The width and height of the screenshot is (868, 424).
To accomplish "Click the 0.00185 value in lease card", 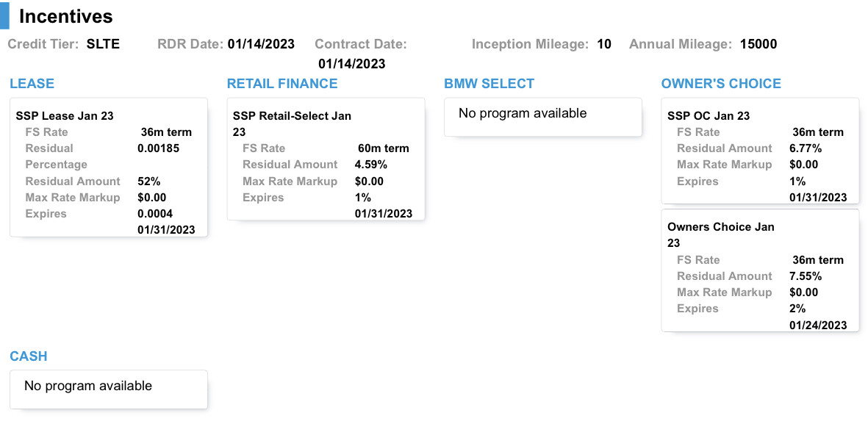I will coord(159,148).
